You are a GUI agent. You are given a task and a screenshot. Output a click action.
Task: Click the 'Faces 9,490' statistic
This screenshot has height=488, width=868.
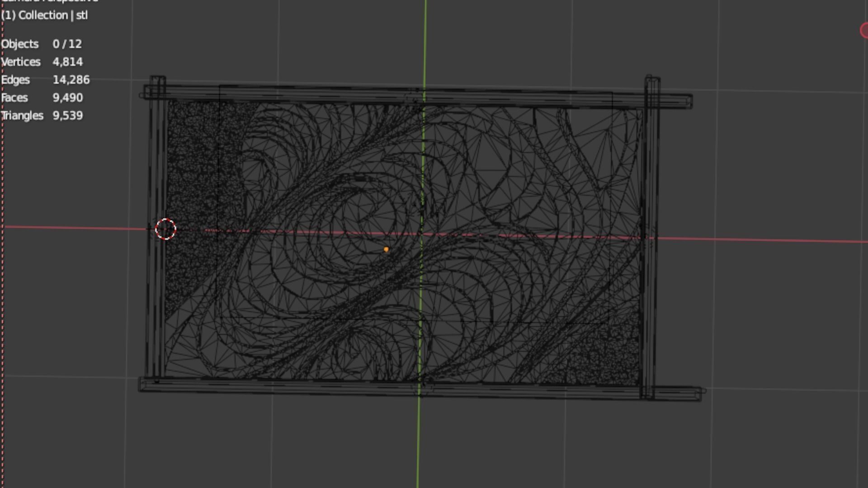click(42, 98)
